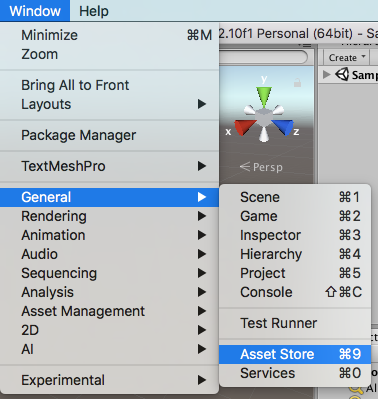The image size is (378, 399).
Task: Select the Inspector menu entry
Action: (x=295, y=235)
